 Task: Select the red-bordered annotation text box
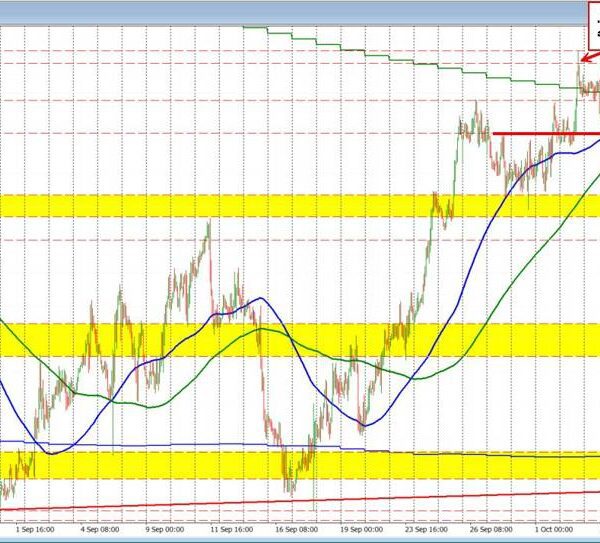tap(592, 24)
